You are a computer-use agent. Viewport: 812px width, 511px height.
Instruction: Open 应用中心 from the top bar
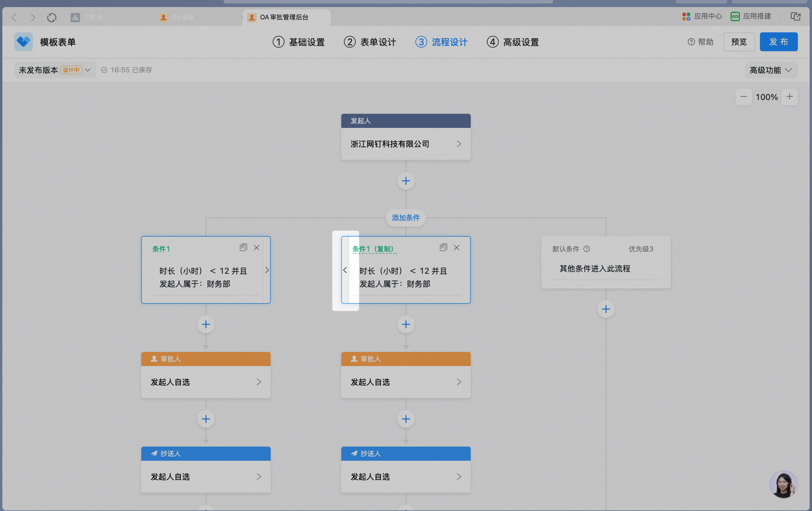[x=702, y=16]
